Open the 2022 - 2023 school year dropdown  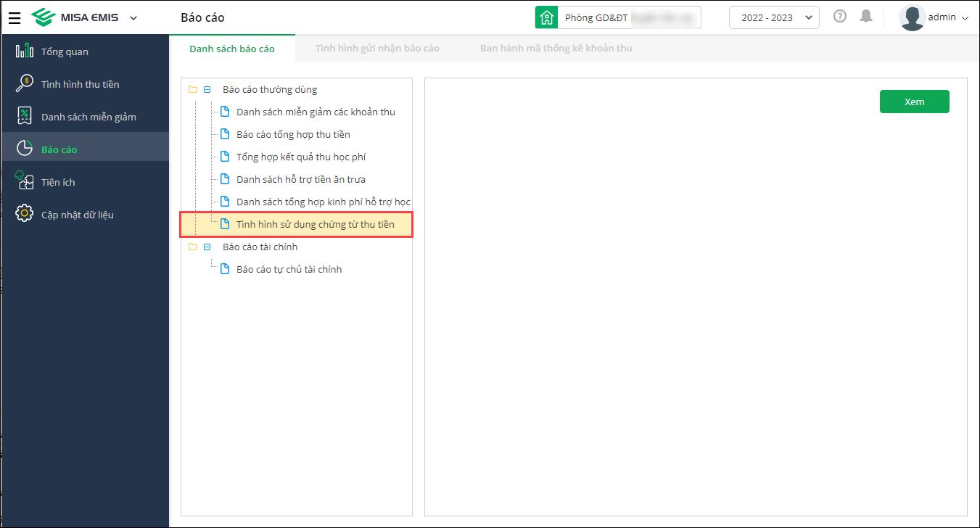(x=774, y=17)
